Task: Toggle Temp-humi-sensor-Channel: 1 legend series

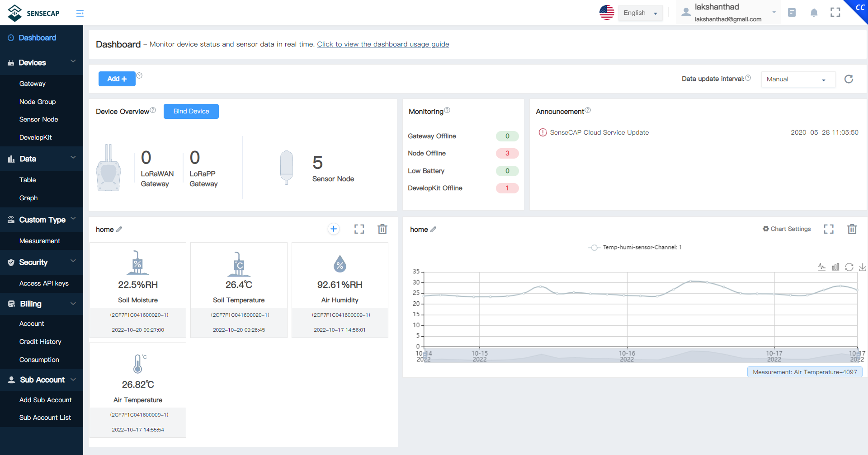Action: point(636,247)
